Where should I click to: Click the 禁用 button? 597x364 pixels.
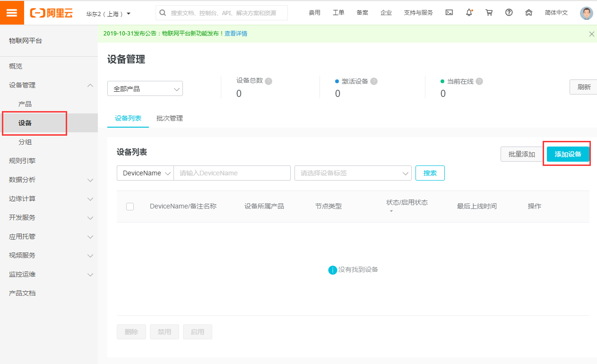[x=164, y=332]
